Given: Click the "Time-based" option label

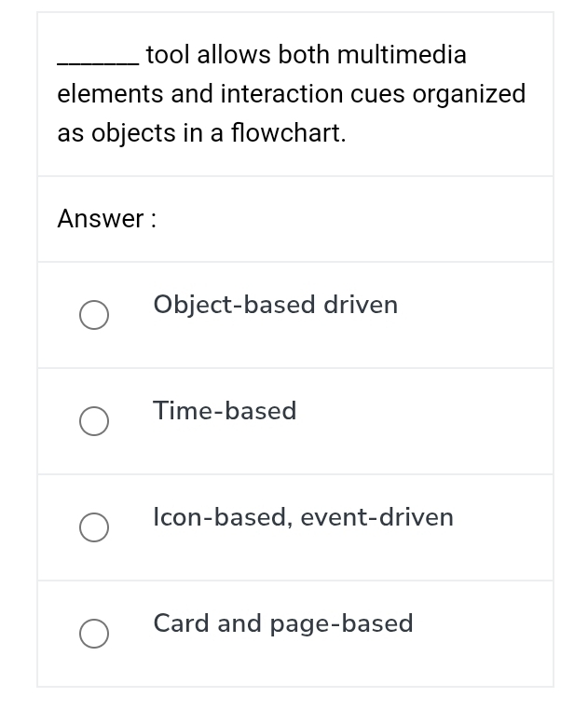Looking at the screenshot, I should click(x=225, y=411).
